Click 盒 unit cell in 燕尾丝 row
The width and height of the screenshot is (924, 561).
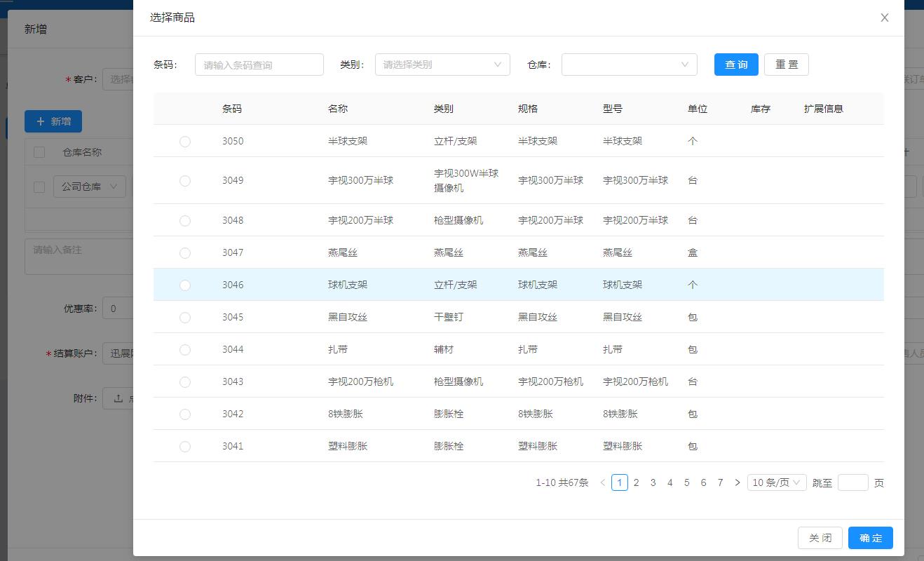pyautogui.click(x=693, y=252)
